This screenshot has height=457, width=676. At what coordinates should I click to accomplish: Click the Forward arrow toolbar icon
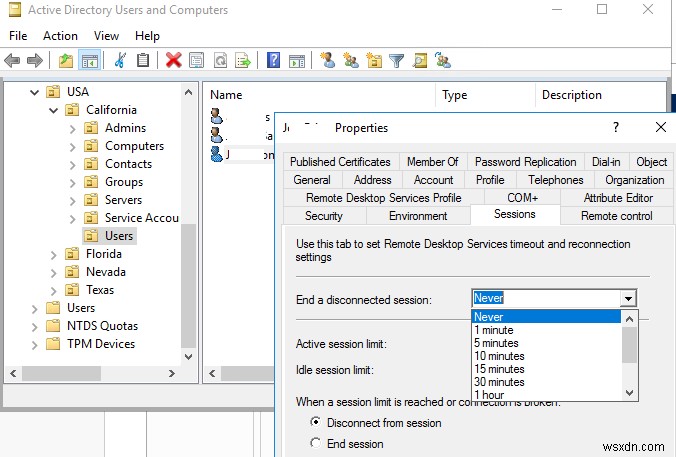pos(35,60)
